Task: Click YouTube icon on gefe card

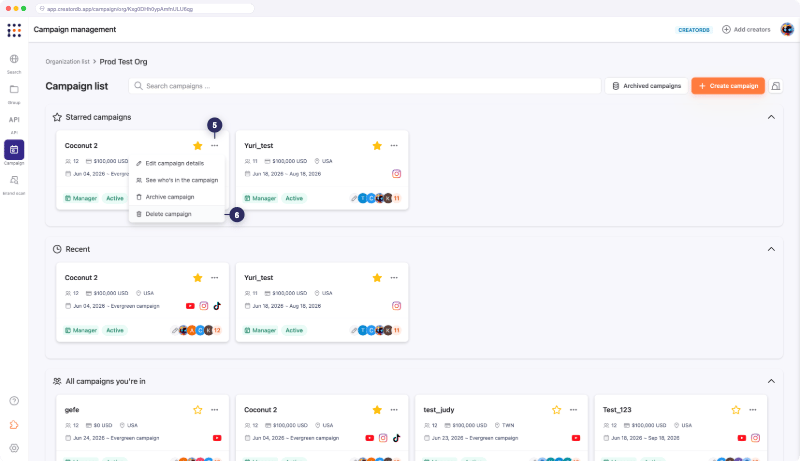Action: 217,438
